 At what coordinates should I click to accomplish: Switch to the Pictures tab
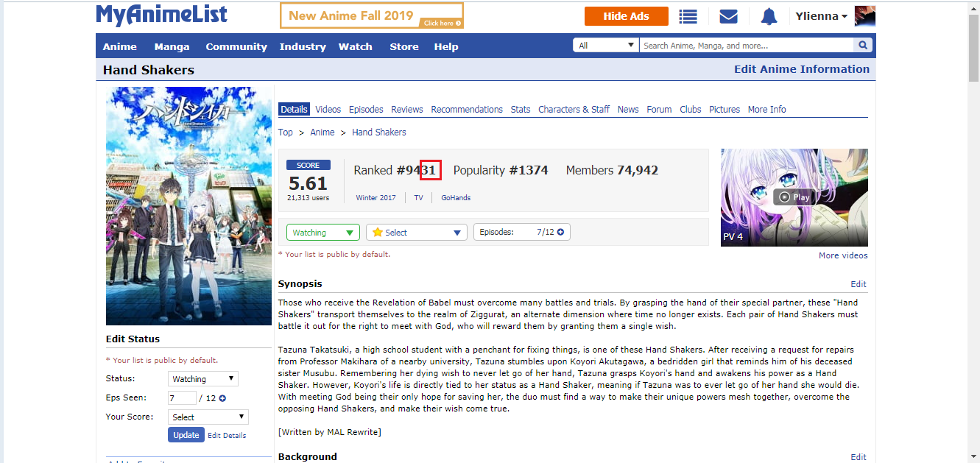pyautogui.click(x=725, y=109)
